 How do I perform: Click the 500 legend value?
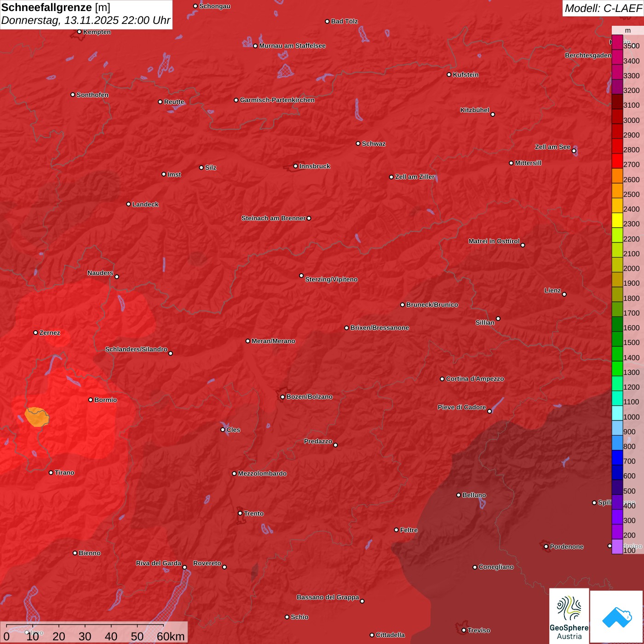point(629,491)
